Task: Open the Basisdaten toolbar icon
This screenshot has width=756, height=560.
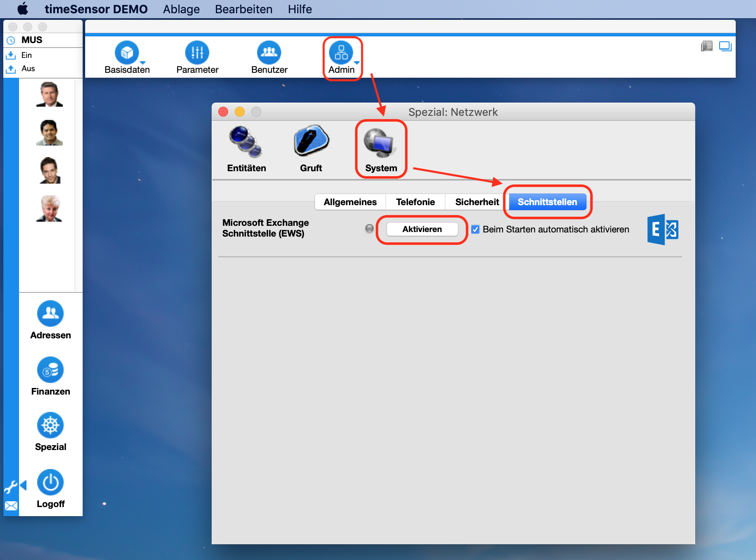Action: (x=126, y=53)
